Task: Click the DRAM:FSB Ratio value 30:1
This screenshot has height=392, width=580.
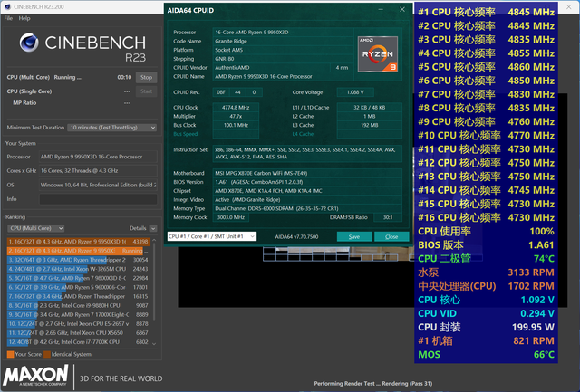Action: pyautogui.click(x=388, y=217)
